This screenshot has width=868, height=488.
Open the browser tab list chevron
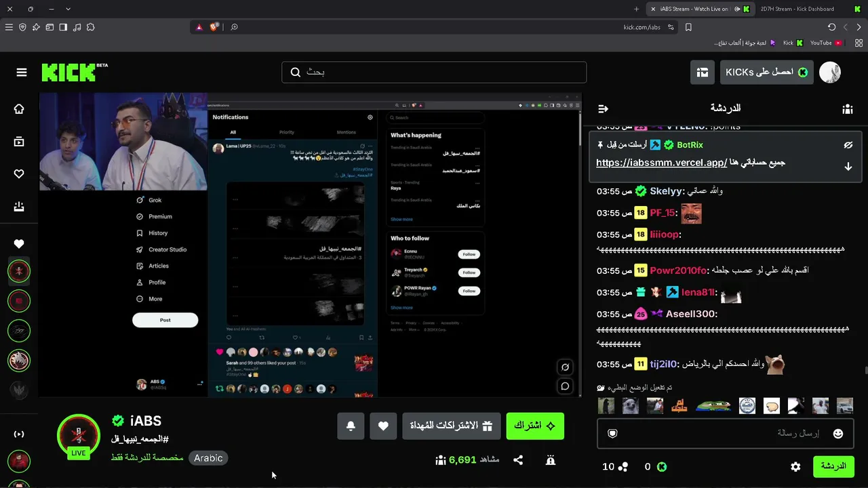68,9
